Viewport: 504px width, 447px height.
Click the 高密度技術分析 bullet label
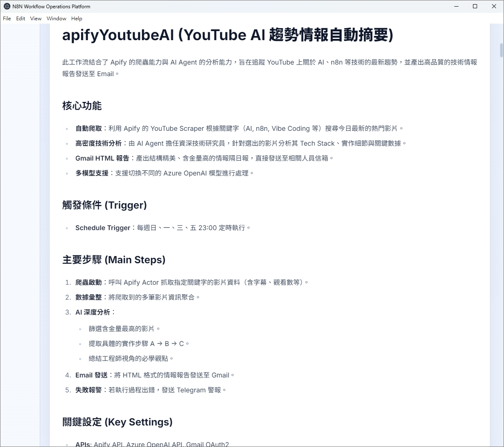(x=99, y=143)
